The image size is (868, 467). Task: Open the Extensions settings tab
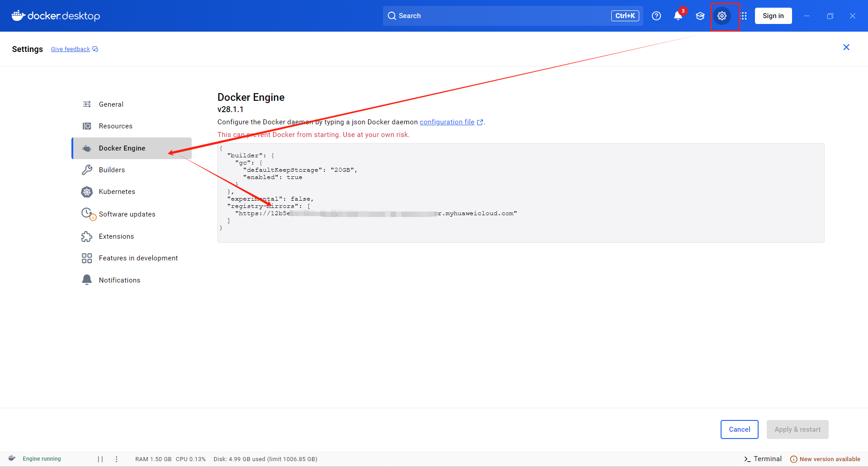[x=132, y=236]
